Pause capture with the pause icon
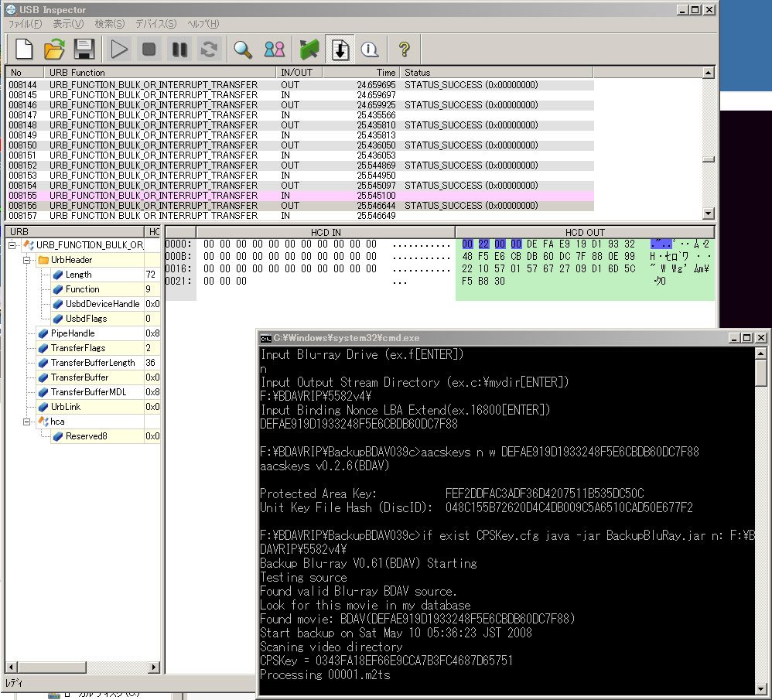 pyautogui.click(x=179, y=50)
